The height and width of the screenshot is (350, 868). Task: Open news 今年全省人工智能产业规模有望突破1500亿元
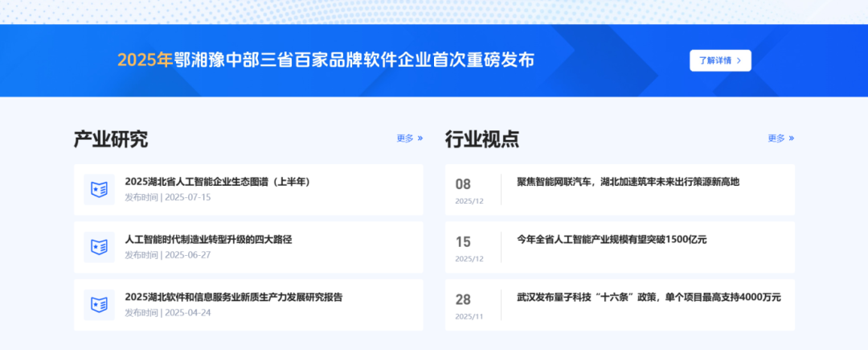tap(612, 240)
